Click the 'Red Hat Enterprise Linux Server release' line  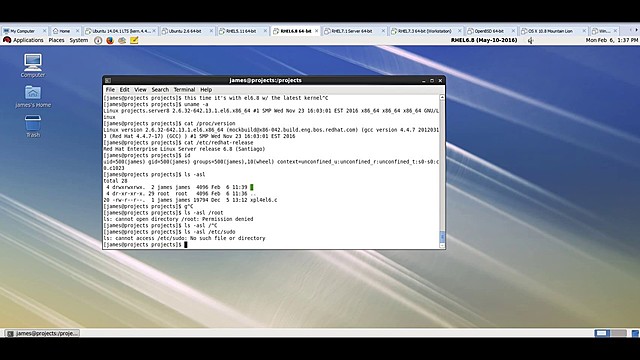click(x=184, y=149)
